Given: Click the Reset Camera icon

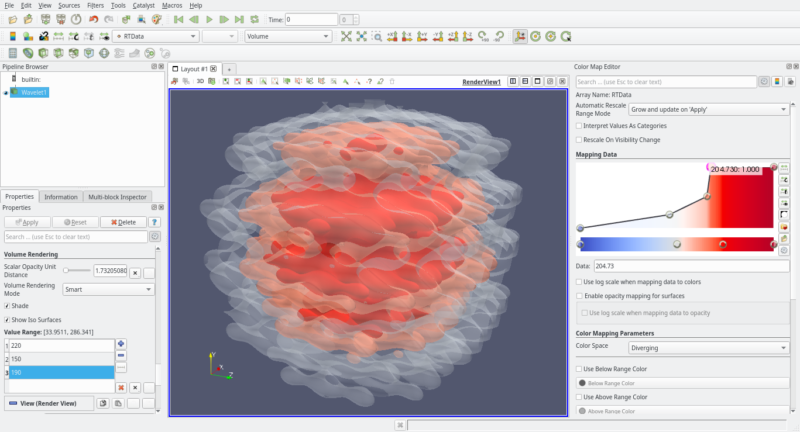Looking at the screenshot, I should tap(346, 36).
